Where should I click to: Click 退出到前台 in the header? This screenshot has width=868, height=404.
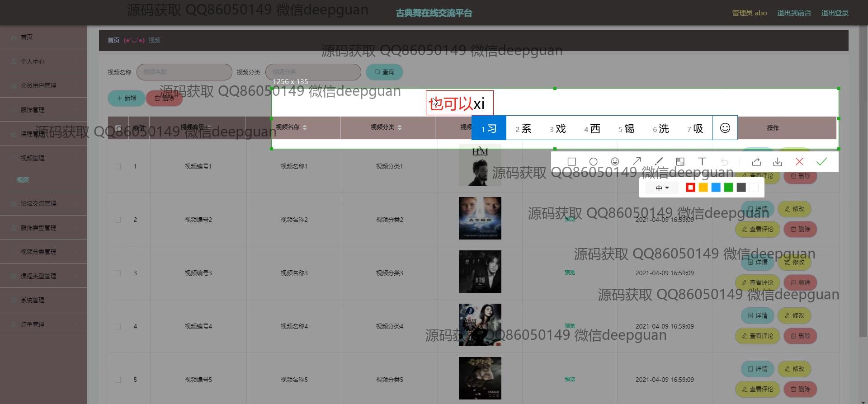pos(794,13)
